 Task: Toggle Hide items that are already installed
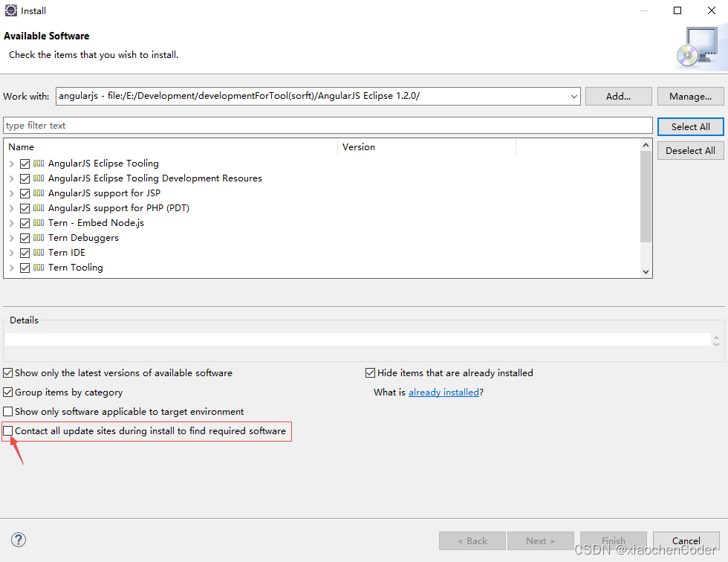370,373
